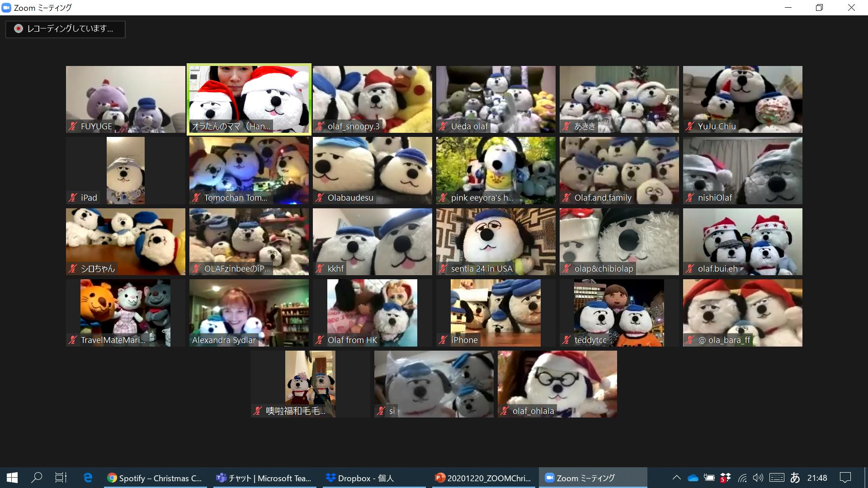868x488 pixels.
Task: Open OneDrive cloud icon in system tray
Action: click(693, 478)
